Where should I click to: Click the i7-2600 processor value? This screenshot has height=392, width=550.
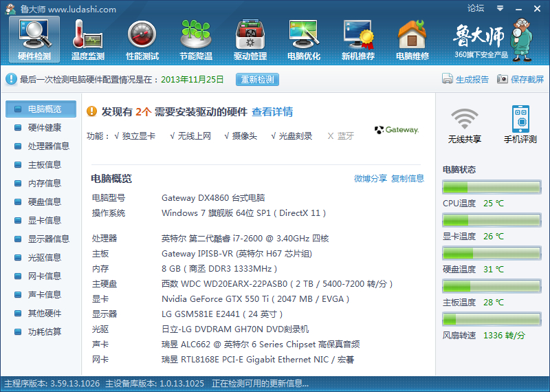(245, 239)
